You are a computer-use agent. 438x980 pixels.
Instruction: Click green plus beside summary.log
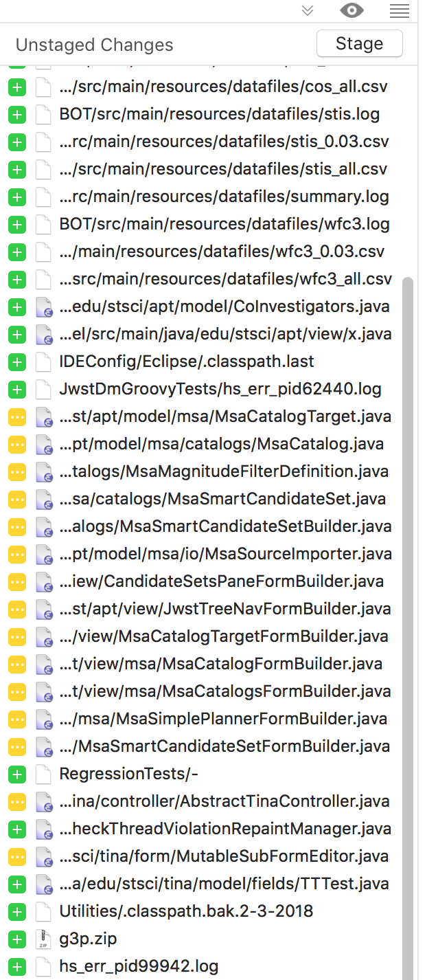[17, 197]
